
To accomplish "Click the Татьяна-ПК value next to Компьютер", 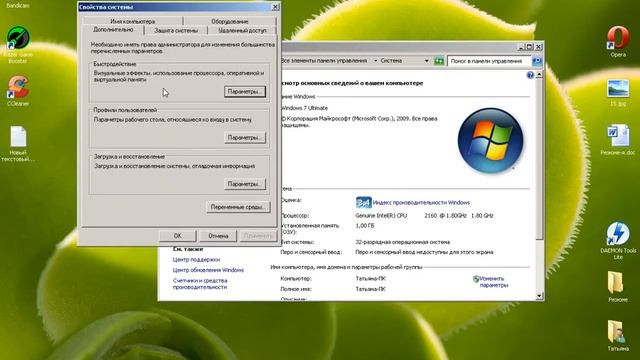I will [370, 279].
